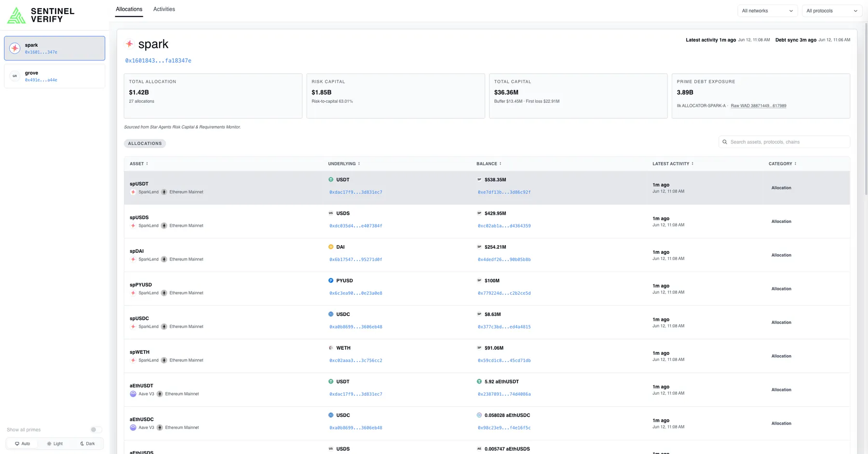
Task: Sort table by Asset column
Action: (139, 164)
